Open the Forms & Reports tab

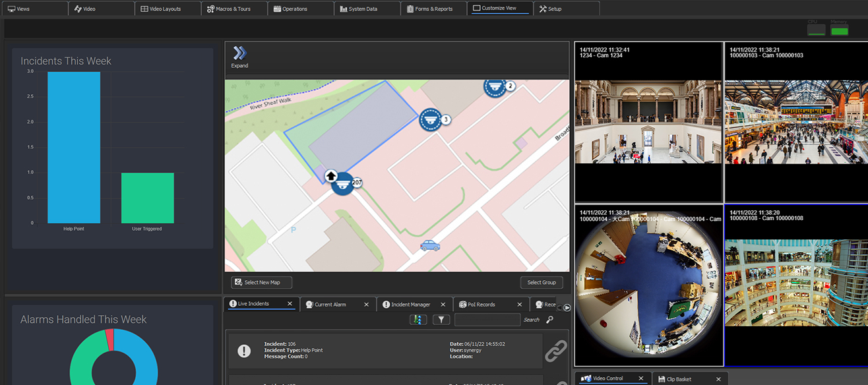433,9
